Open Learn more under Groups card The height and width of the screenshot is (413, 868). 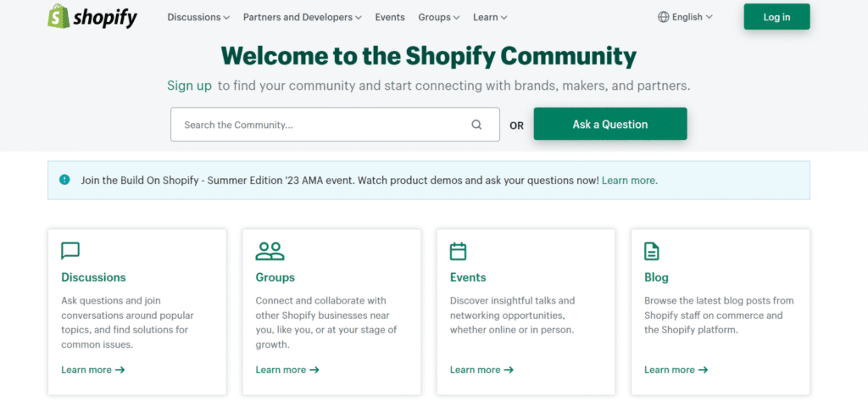(x=287, y=370)
